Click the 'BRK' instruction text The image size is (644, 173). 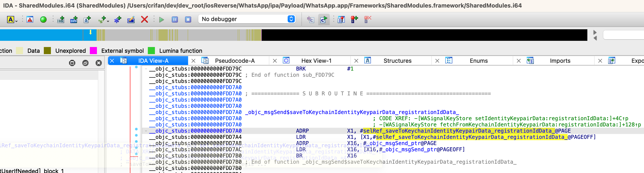tap(301, 69)
